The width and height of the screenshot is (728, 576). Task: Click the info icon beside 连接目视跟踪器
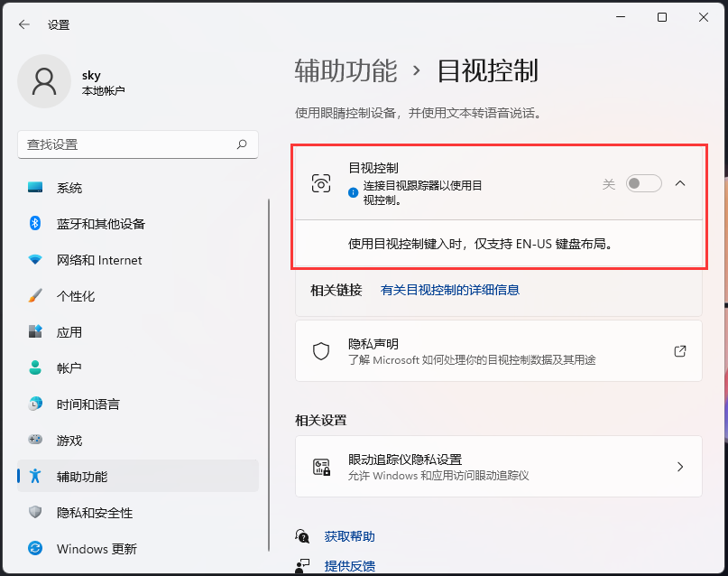click(x=354, y=192)
